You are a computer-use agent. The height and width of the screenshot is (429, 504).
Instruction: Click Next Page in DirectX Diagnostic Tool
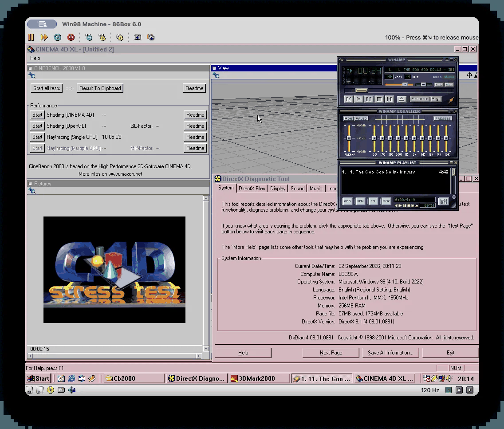pos(331,353)
